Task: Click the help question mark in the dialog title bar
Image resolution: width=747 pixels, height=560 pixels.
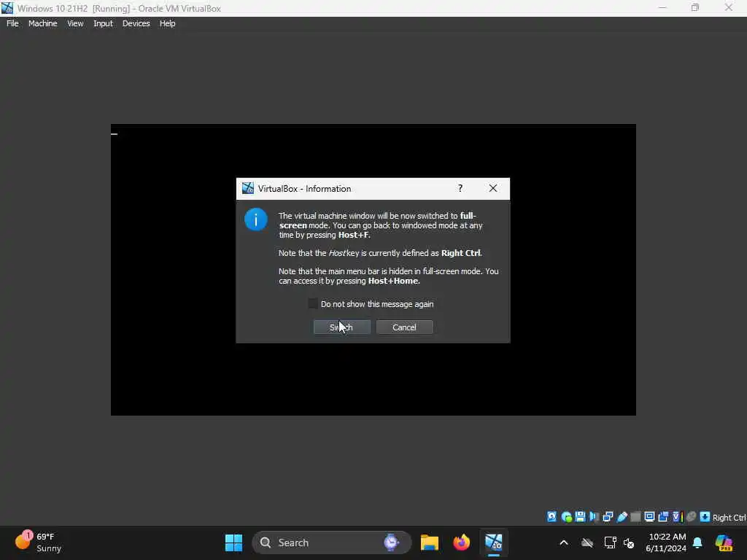Action: point(460,188)
